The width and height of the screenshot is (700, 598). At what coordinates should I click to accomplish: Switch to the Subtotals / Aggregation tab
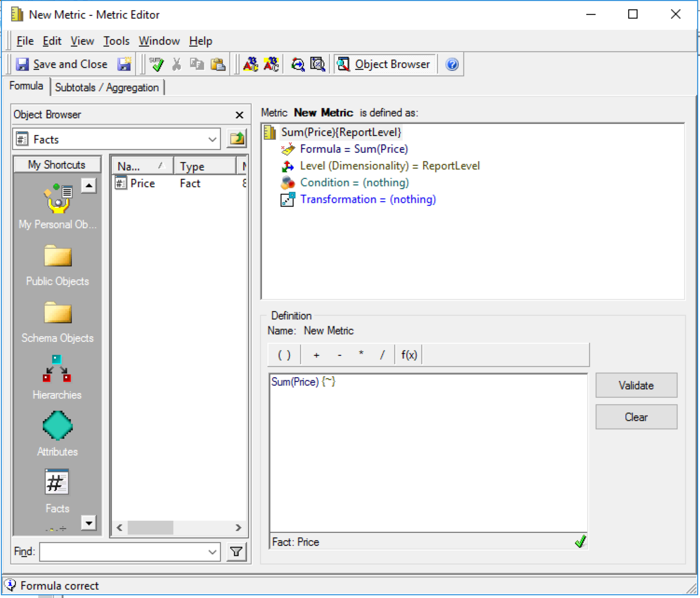(x=107, y=88)
